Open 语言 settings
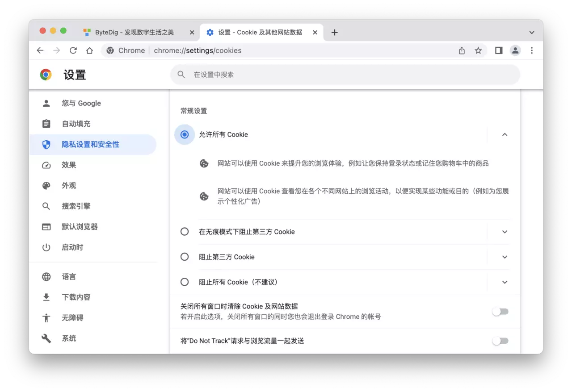This screenshot has width=572, height=392. pos(93,276)
